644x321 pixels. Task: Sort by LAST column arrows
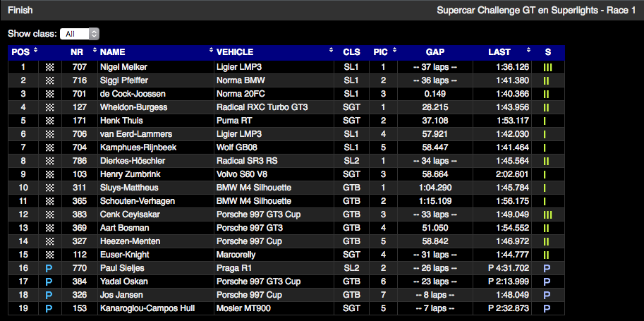[x=528, y=52]
